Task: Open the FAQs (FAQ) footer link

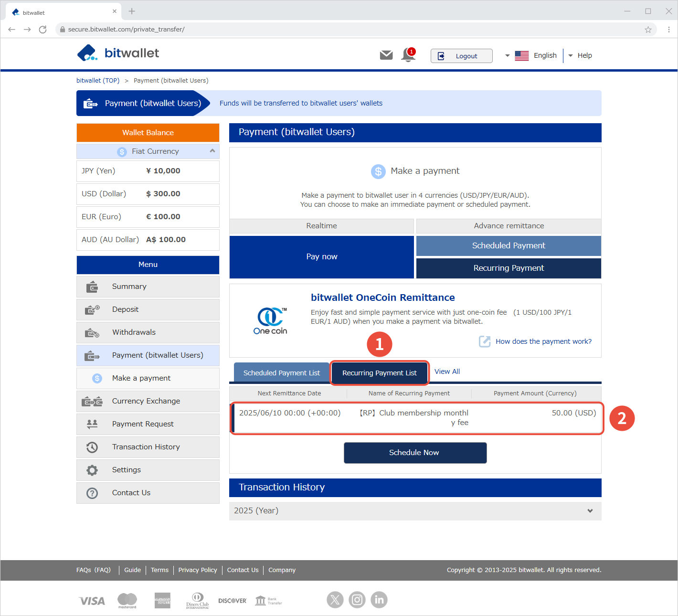Action: tap(94, 570)
